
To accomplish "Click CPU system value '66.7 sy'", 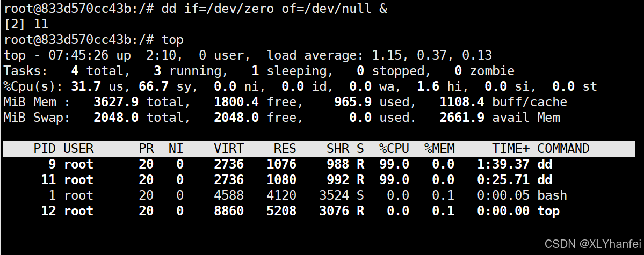I will pyautogui.click(x=165, y=86).
